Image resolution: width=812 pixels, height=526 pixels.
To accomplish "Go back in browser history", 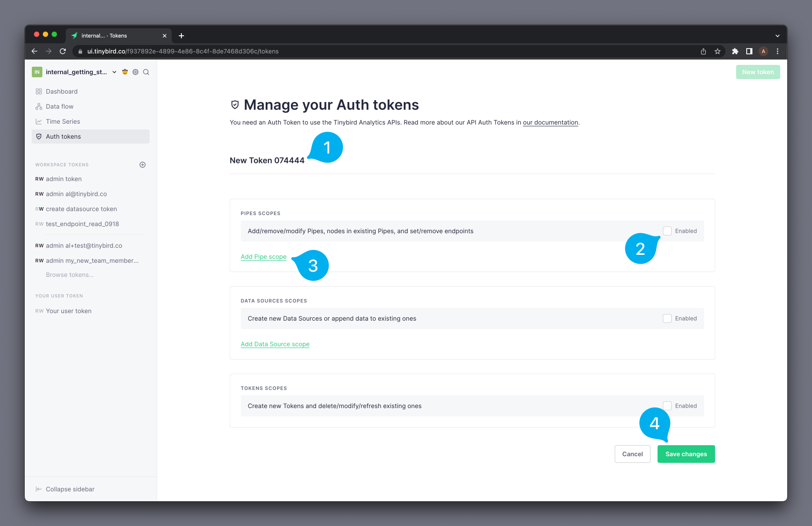I will point(34,51).
